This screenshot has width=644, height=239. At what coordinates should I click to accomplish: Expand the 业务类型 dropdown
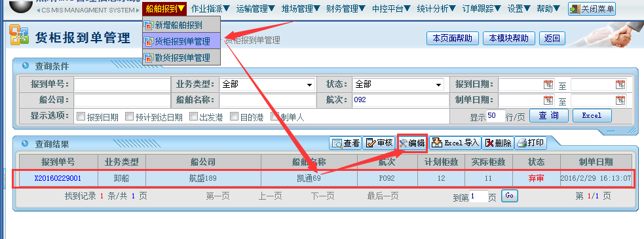(267, 84)
